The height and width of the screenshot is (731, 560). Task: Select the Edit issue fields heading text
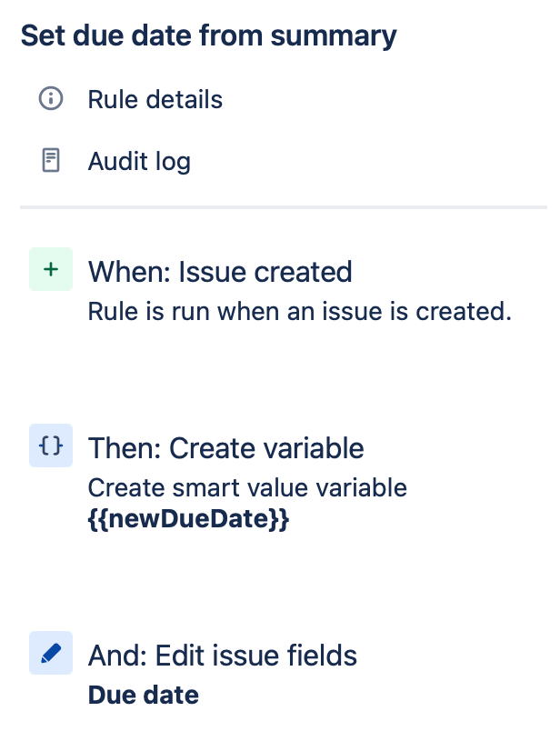(222, 656)
